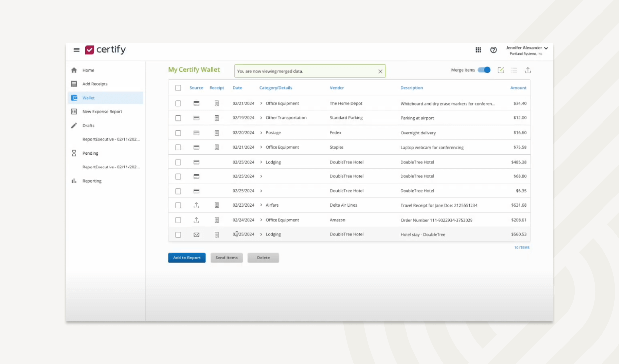This screenshot has width=619, height=364.
Task: Open Drafts in sidebar
Action: [88, 126]
